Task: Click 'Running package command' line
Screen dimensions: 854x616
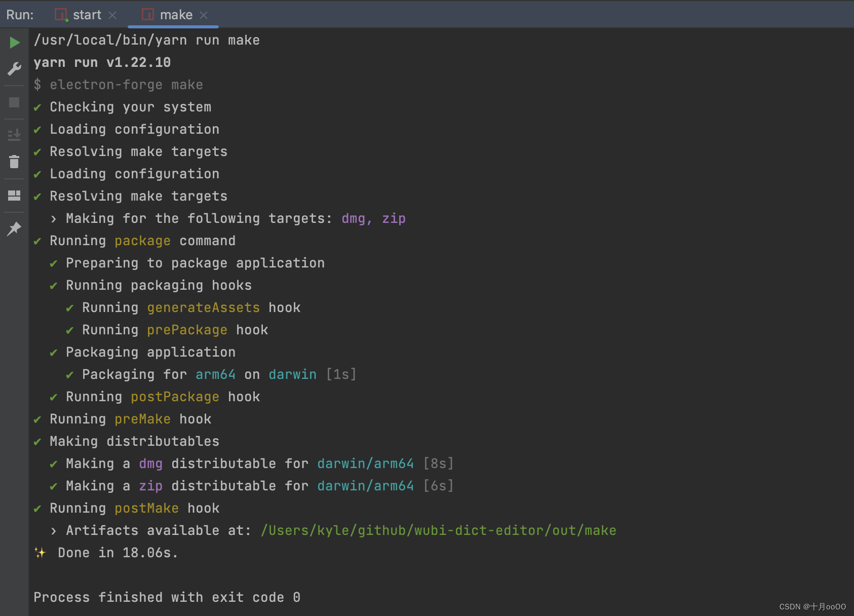Action: point(134,241)
